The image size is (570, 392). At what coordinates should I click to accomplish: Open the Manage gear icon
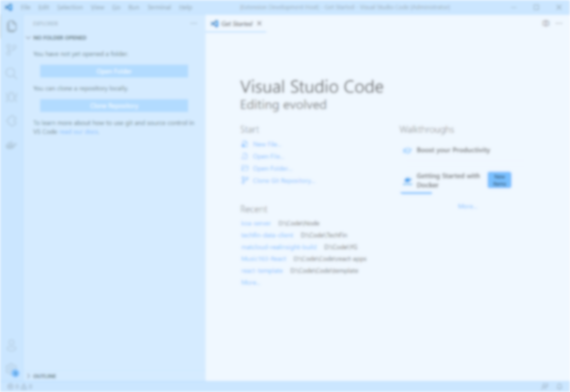pyautogui.click(x=12, y=369)
